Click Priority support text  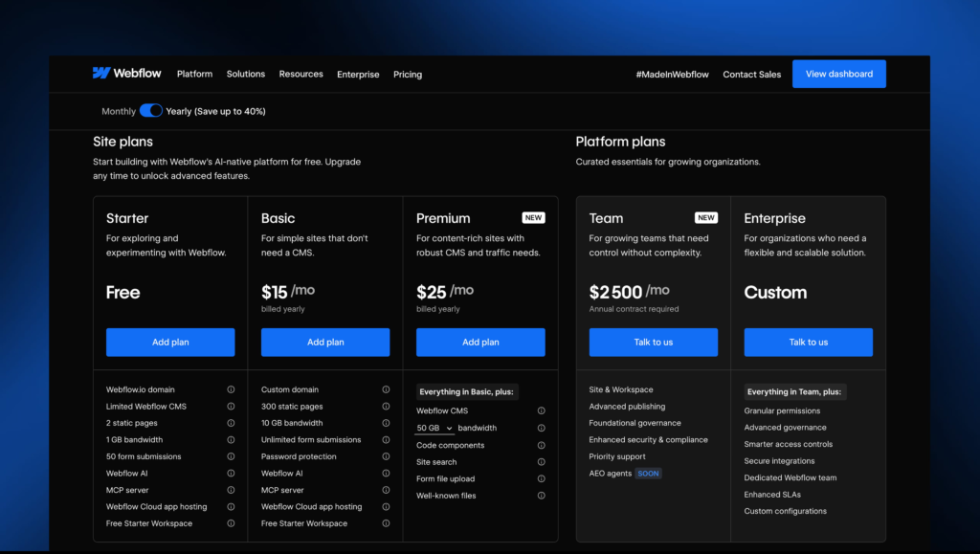pyautogui.click(x=617, y=456)
